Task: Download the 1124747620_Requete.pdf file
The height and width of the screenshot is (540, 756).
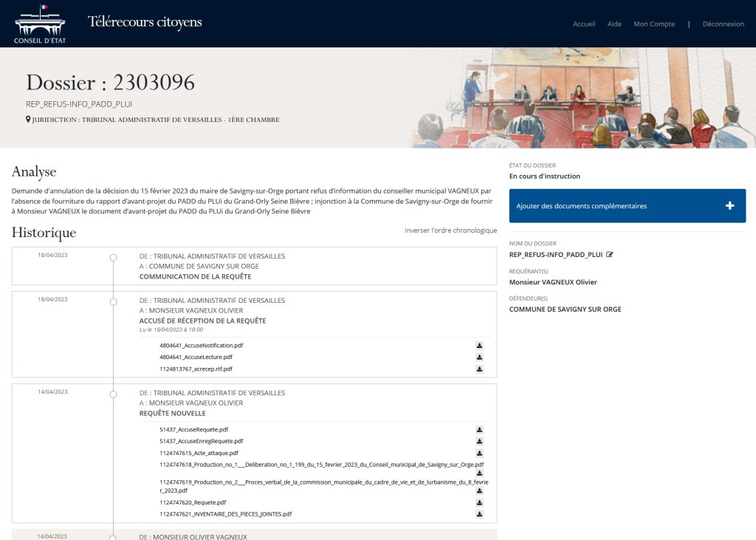Action: tap(479, 502)
